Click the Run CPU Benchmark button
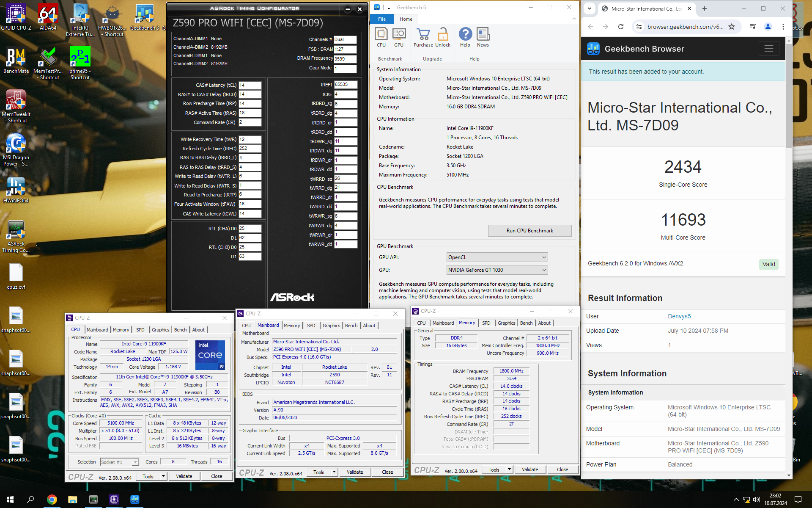Image resolution: width=812 pixels, height=508 pixels. tap(529, 231)
